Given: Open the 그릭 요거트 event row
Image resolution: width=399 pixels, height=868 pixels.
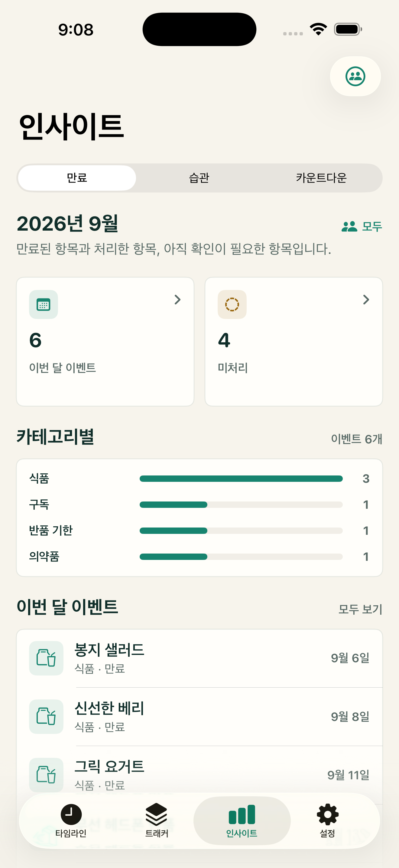Looking at the screenshot, I should click(x=199, y=775).
